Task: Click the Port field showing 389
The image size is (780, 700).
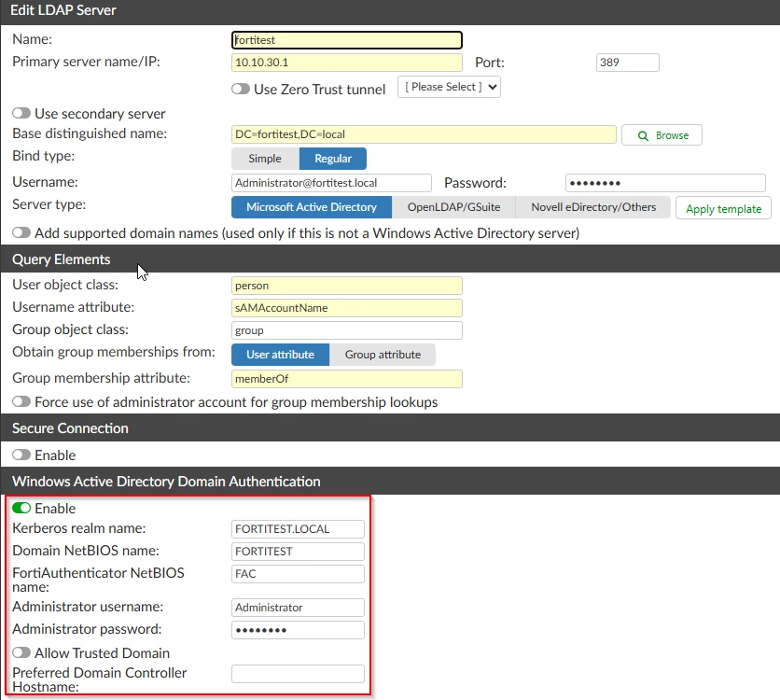Action: coord(627,63)
